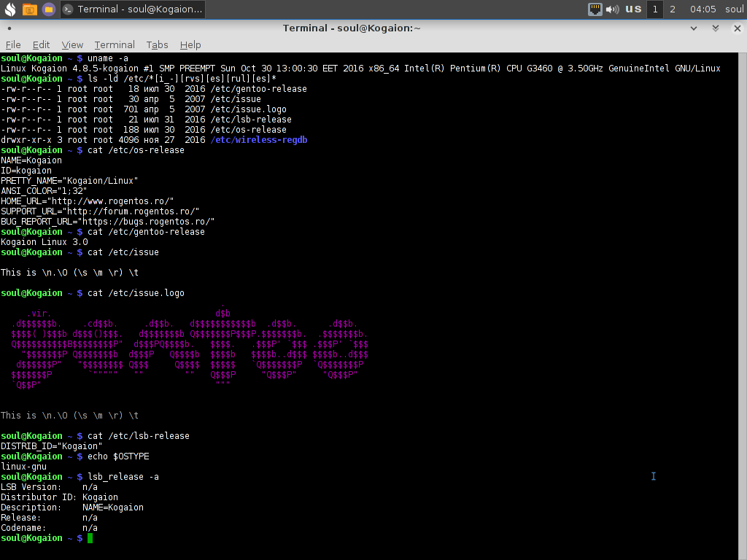Click the 'Codename:' output line
The height and width of the screenshot is (560, 747).
[x=49, y=528]
